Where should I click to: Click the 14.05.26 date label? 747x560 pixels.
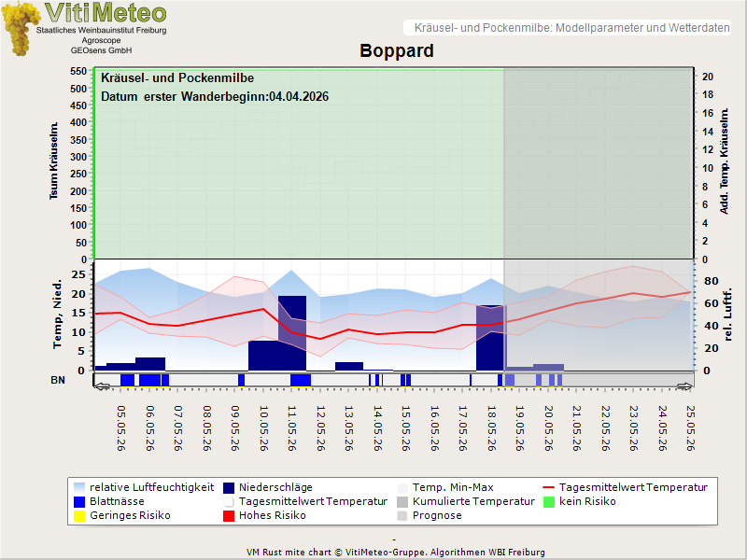(377, 428)
